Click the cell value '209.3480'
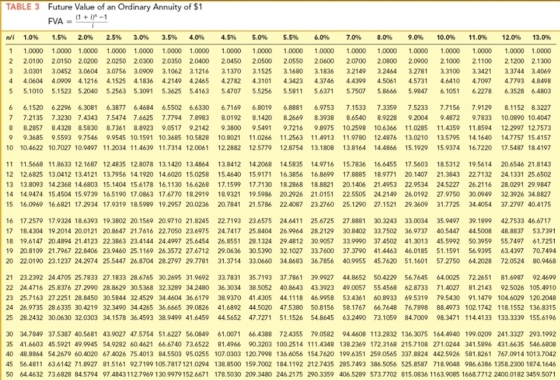560x380 pixels. coord(259,375)
